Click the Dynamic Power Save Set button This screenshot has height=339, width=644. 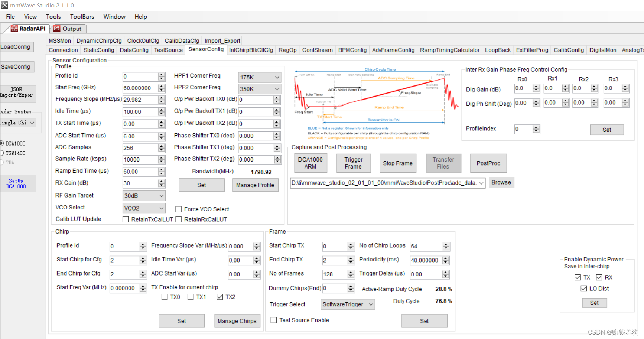point(594,303)
